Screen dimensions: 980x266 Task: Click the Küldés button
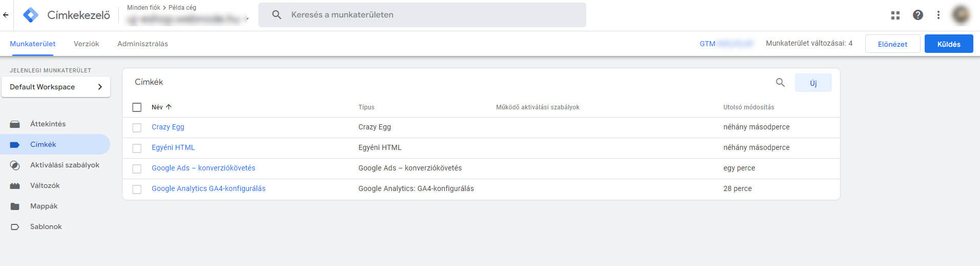(x=949, y=44)
